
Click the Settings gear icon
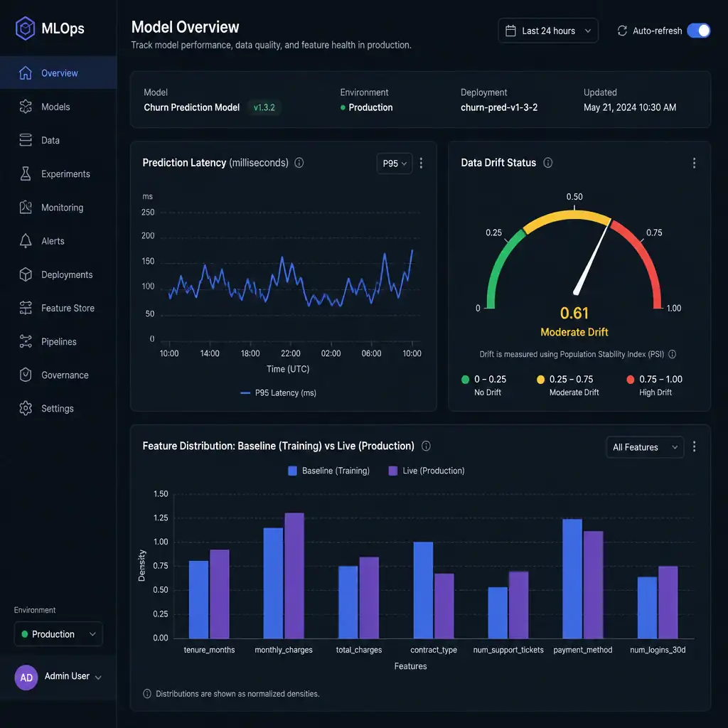26,408
